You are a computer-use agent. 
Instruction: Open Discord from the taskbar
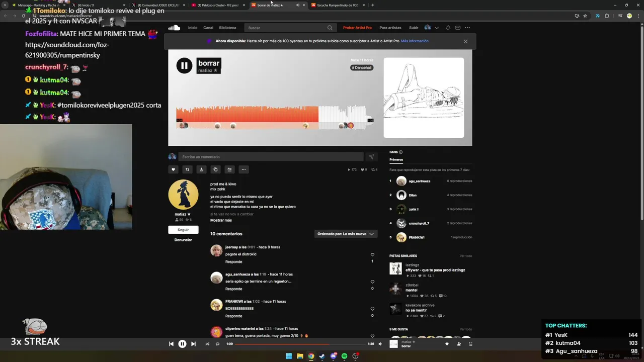pos(333,356)
